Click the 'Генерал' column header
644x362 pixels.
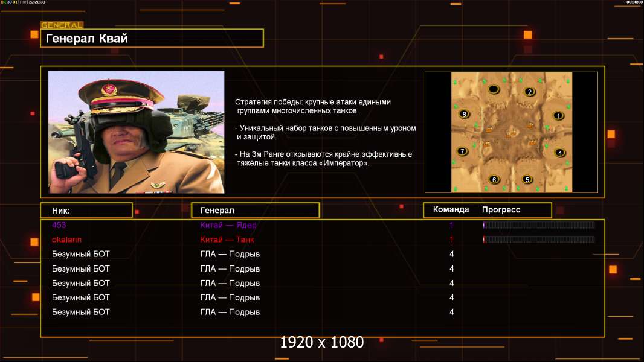pyautogui.click(x=256, y=211)
